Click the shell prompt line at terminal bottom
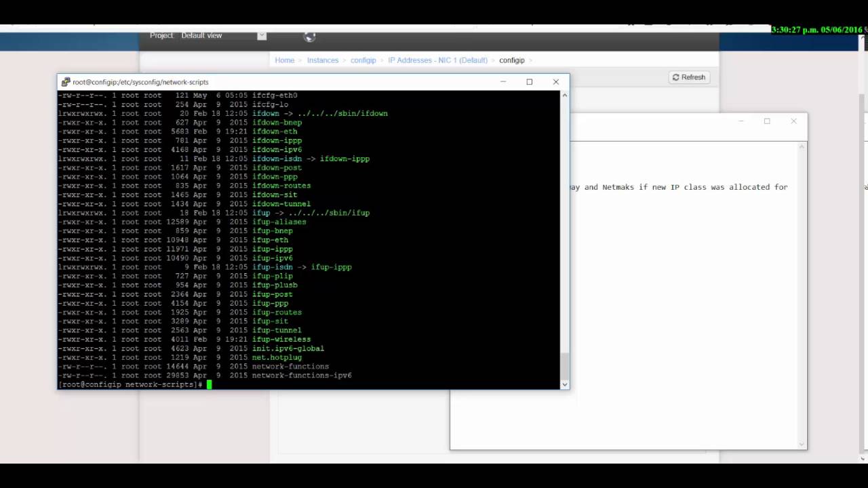This screenshot has width=868, height=488. click(x=135, y=384)
